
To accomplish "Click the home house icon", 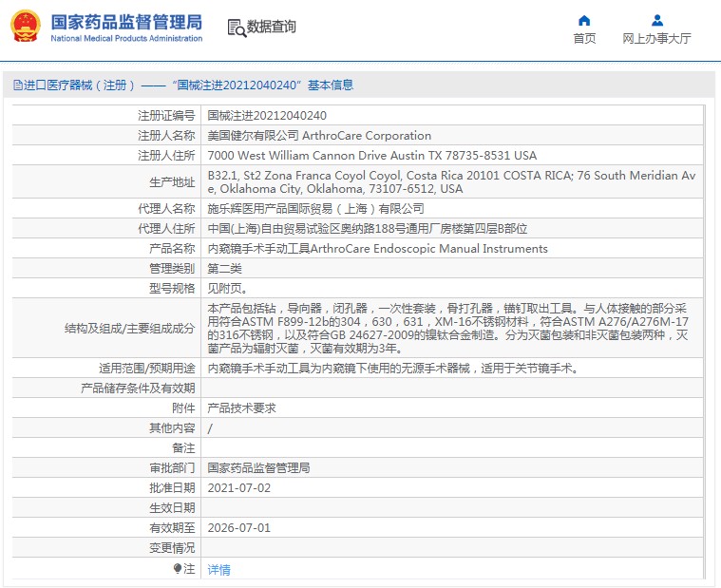I will (584, 21).
